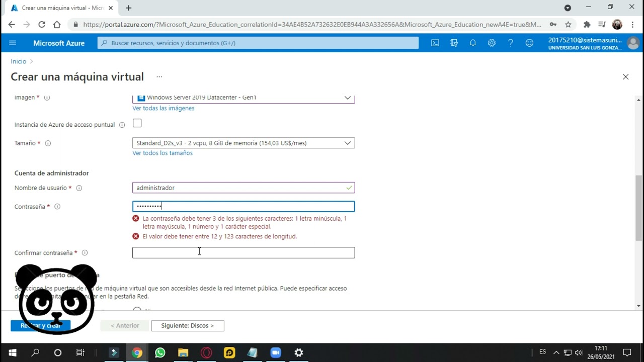Viewport: 644px width, 362px height.
Task: Open the Azure portal hamburger menu
Action: tap(13, 43)
